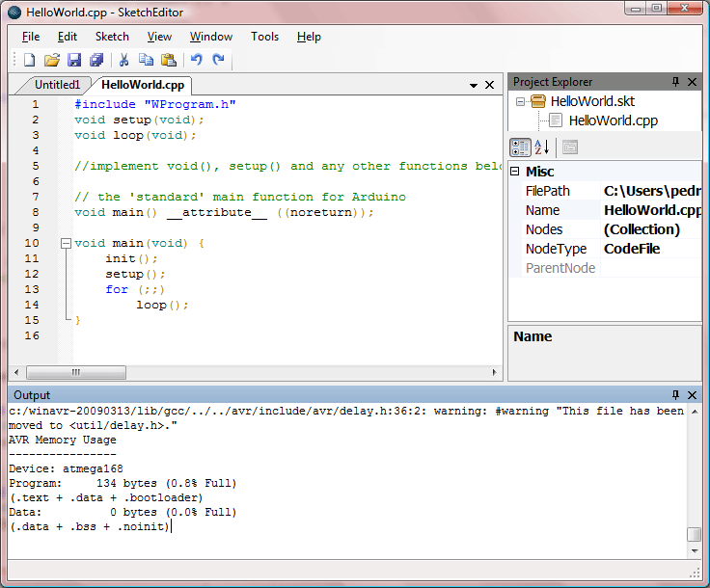Click the Save toolbar icon
This screenshot has height=588, width=710.
coord(74,60)
